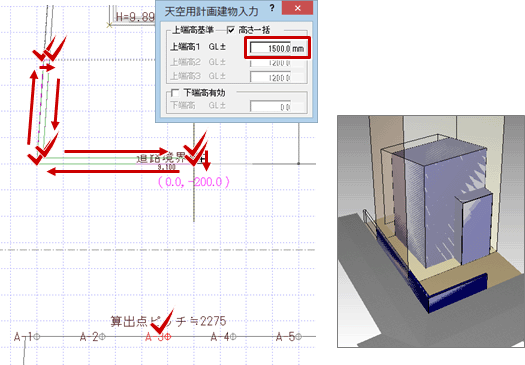Viewport: 525px width, 365px height.
Task: Click the magenta coordinate text (0.0, -200.0)
Action: pyautogui.click(x=194, y=182)
